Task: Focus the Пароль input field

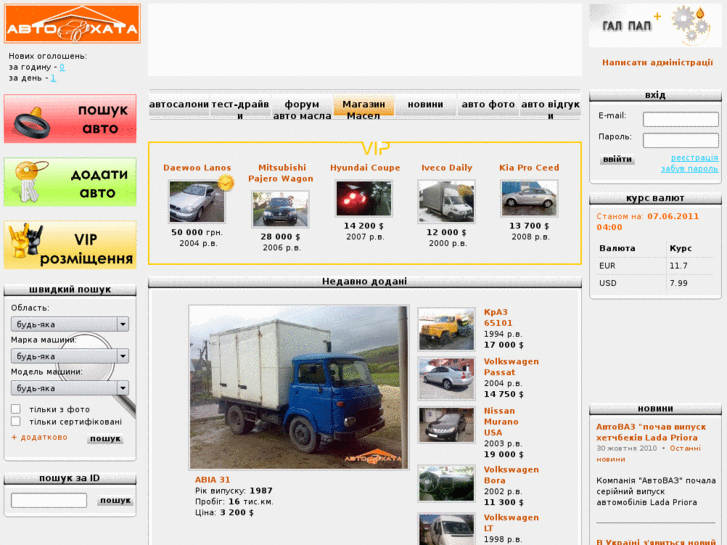Action: [x=681, y=140]
